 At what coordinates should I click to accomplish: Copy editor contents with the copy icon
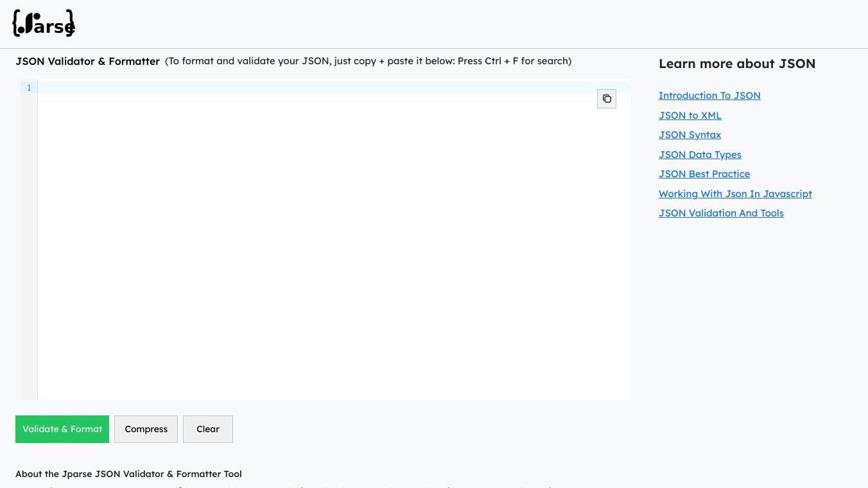607,99
